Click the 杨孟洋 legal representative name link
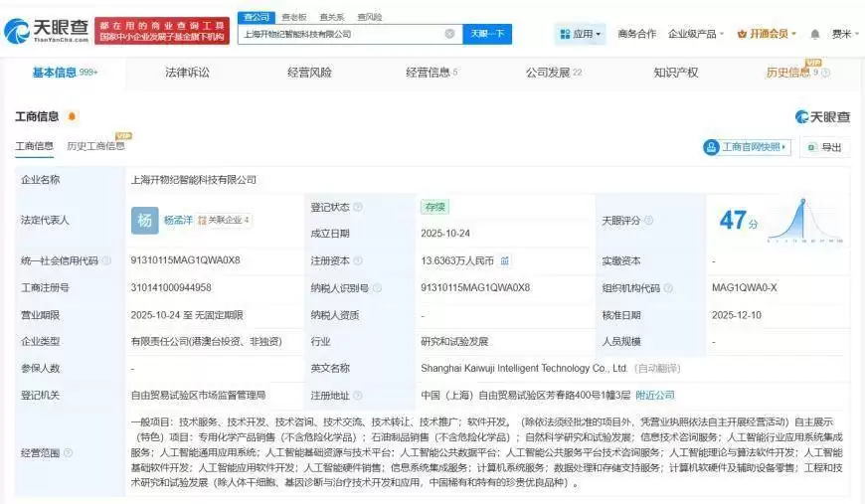The height and width of the screenshot is (504, 865). point(178,221)
